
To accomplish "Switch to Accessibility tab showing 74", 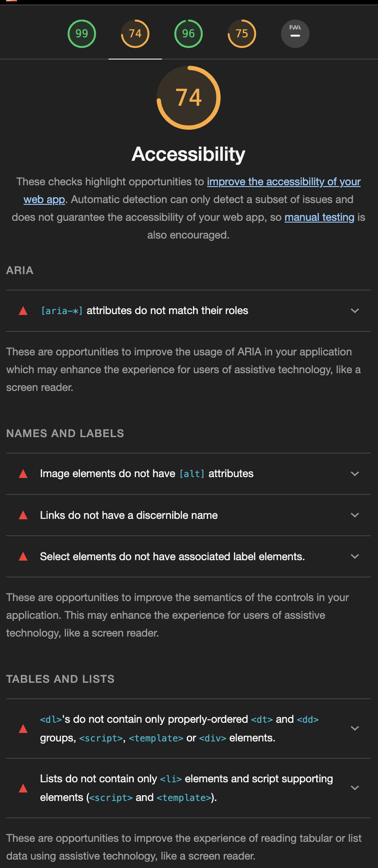I will click(x=135, y=34).
